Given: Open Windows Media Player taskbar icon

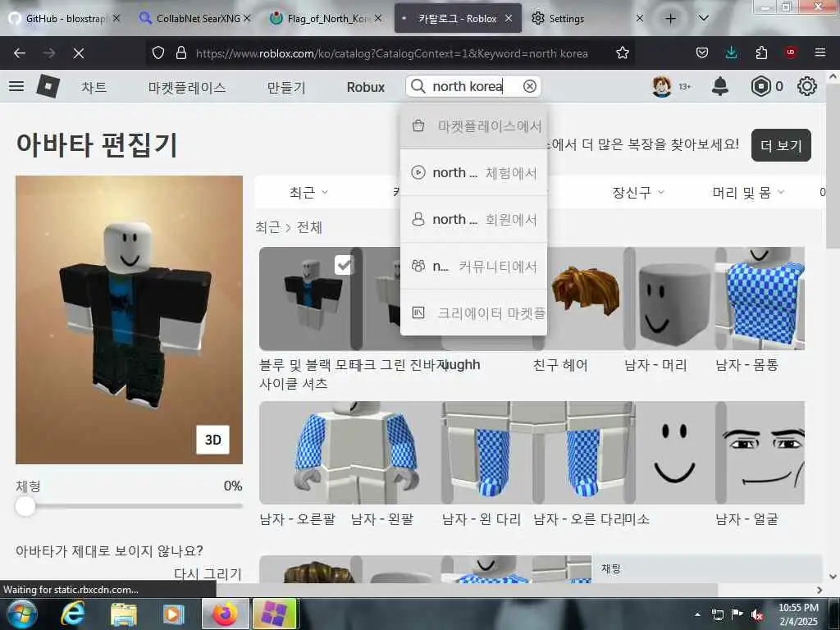Looking at the screenshot, I should click(x=173, y=614).
